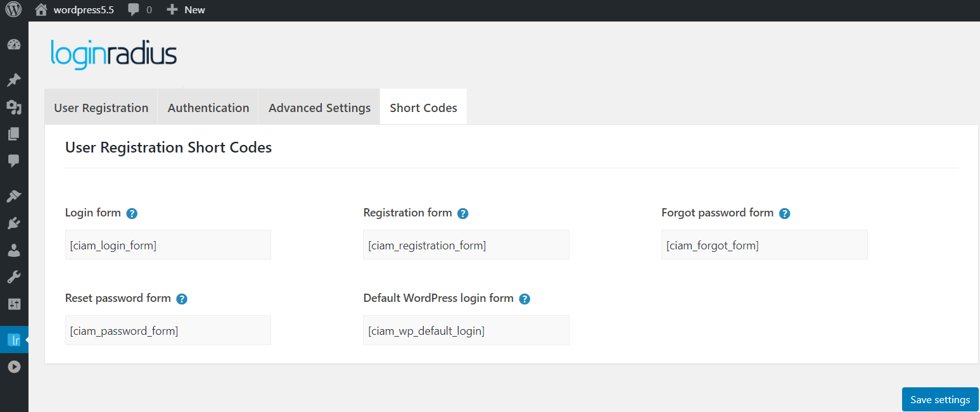This screenshot has width=980, height=412.
Task: Show help for Login form
Action: pyautogui.click(x=132, y=214)
